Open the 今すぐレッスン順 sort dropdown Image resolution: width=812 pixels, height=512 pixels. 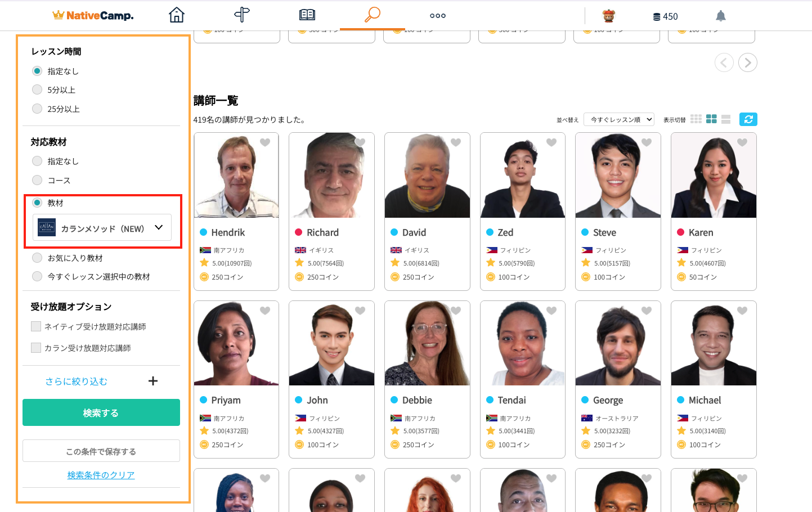click(619, 119)
